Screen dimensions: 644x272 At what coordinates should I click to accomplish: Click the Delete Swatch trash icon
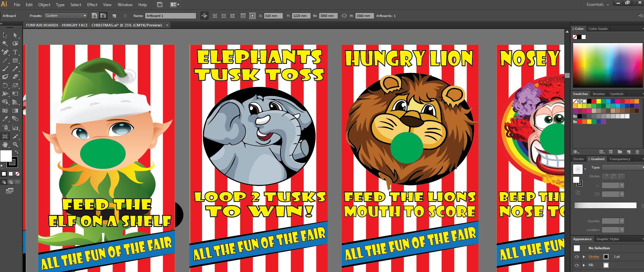637,152
